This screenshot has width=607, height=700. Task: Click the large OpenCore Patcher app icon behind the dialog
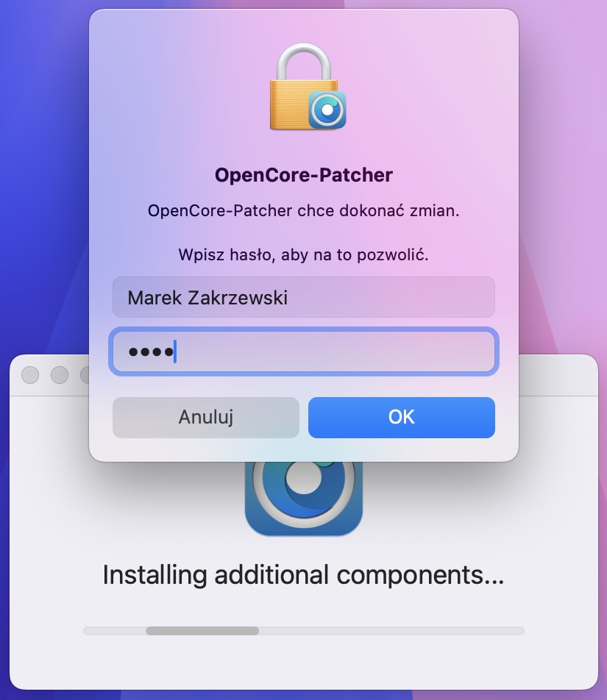point(304,498)
